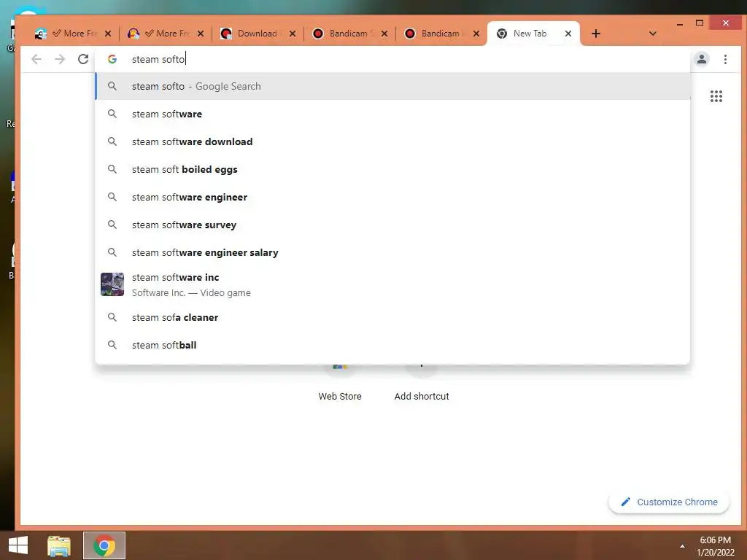Switch to the second More Free tab

click(165, 34)
